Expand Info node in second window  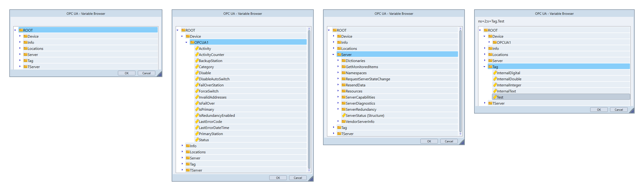click(x=182, y=146)
